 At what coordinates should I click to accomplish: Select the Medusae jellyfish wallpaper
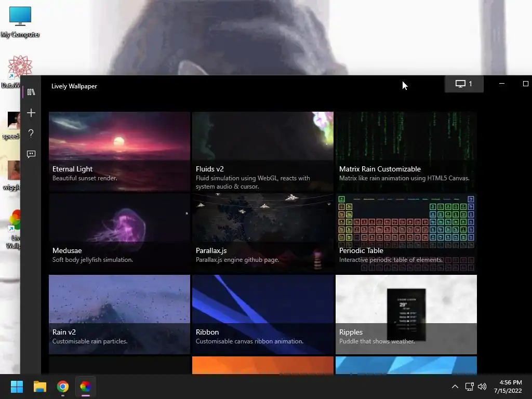click(x=119, y=233)
